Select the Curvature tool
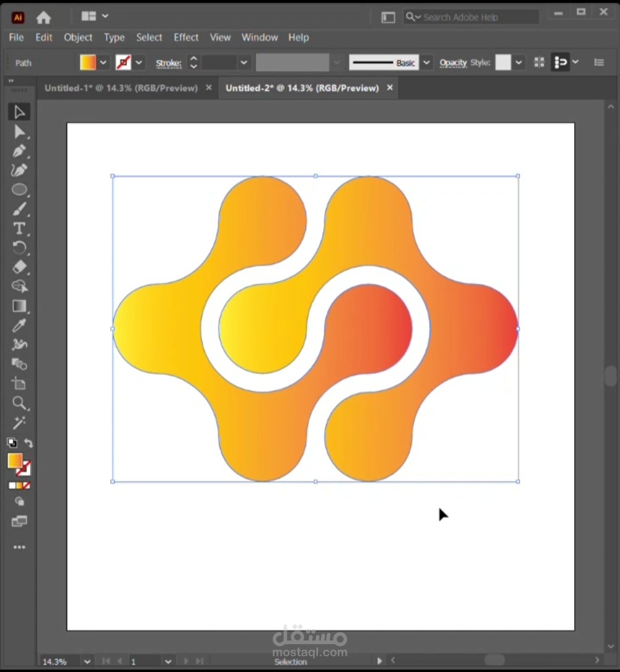The width and height of the screenshot is (620, 672). pos(19,171)
